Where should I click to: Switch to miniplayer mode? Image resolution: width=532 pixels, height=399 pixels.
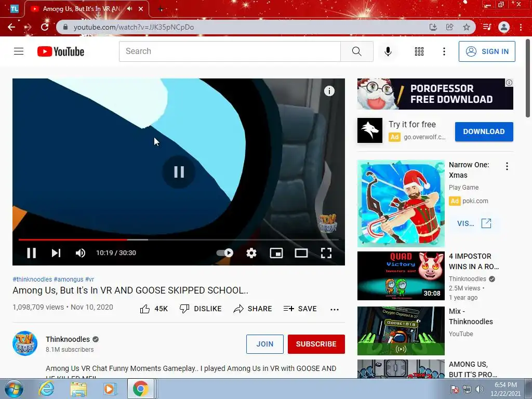[x=276, y=253]
